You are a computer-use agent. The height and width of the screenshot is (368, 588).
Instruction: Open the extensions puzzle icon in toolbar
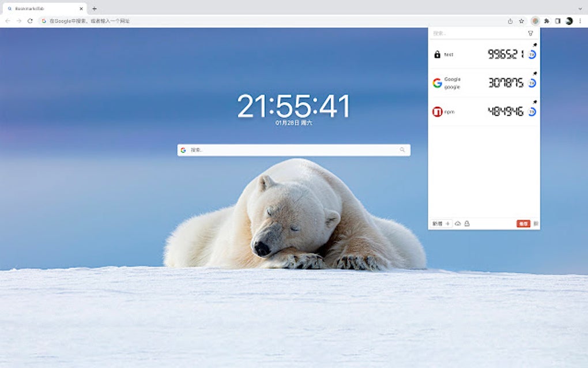[x=546, y=21]
